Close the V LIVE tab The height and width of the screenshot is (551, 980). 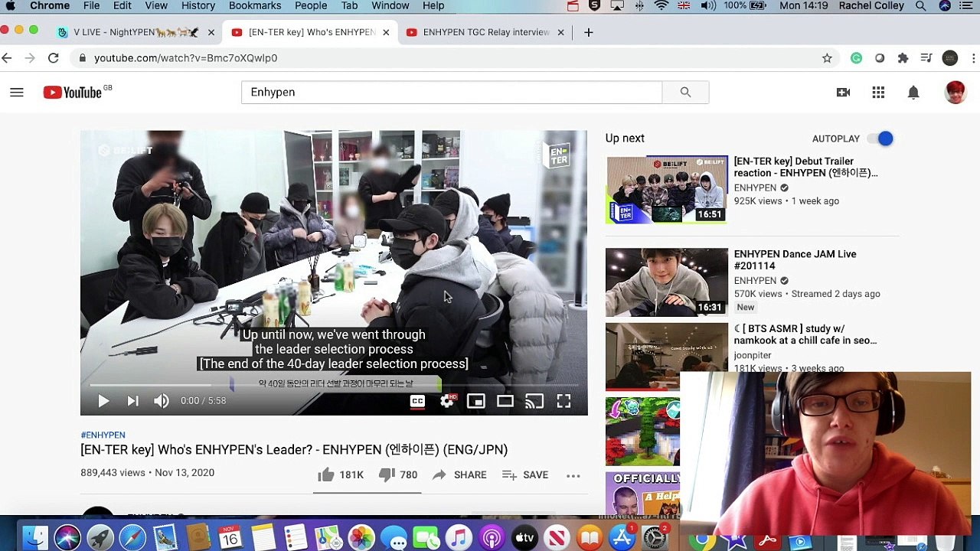point(211,32)
